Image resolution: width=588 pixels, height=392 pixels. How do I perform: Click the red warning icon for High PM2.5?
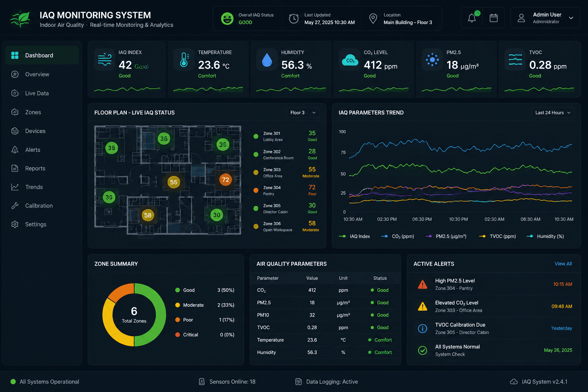(423, 284)
